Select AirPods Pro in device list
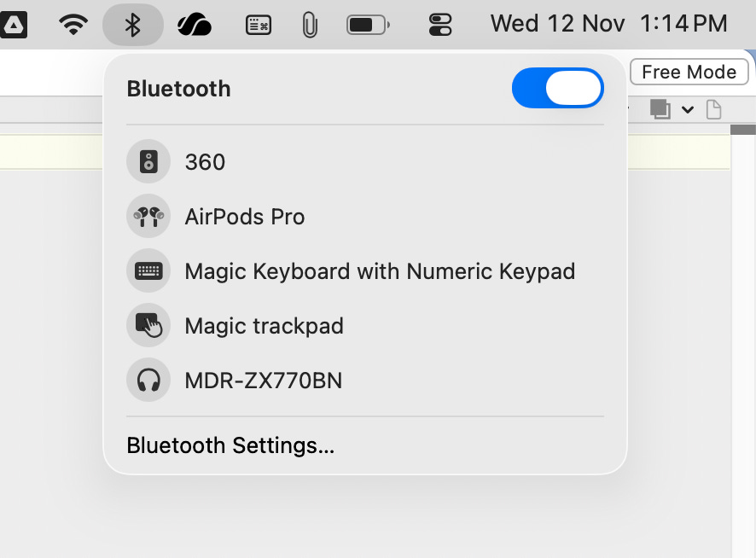756x558 pixels. coord(245,217)
